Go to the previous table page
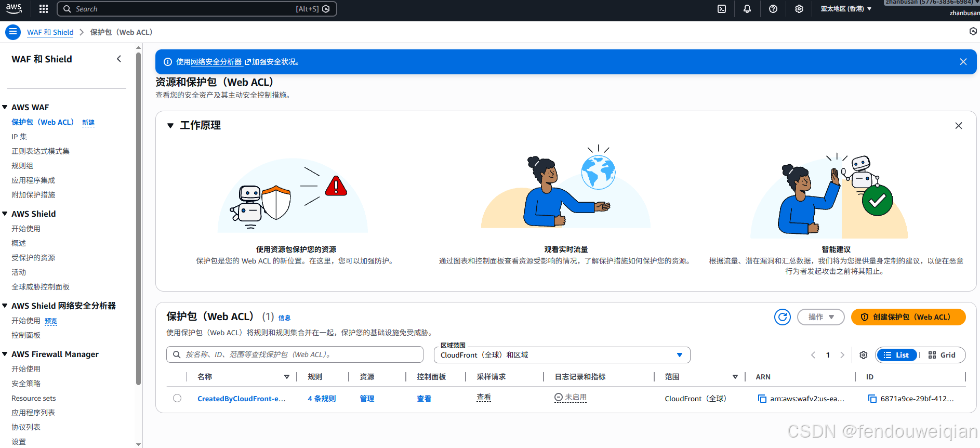980x448 pixels. tap(813, 355)
